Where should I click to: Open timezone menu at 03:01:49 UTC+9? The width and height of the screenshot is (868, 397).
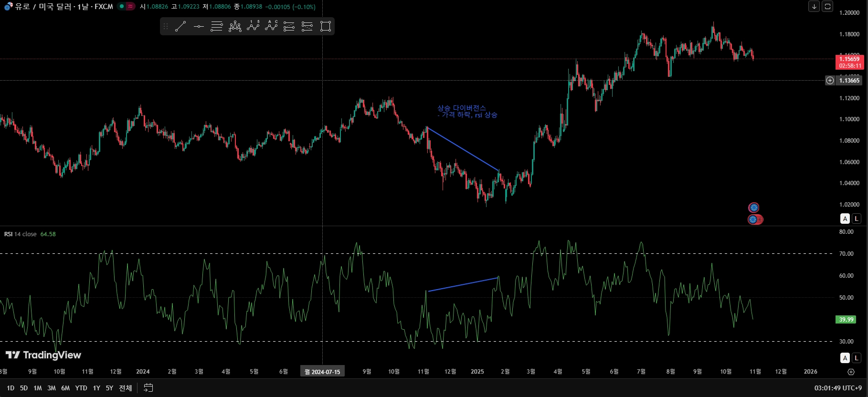click(x=838, y=388)
